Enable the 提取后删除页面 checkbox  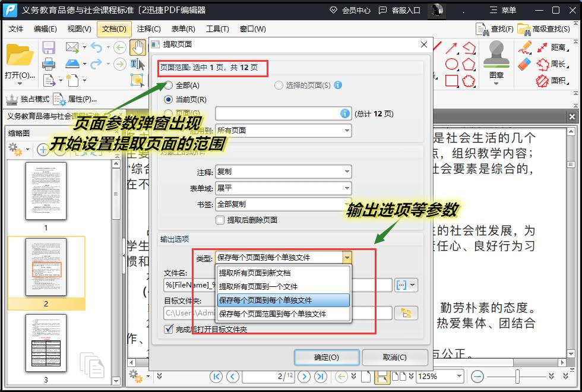221,220
